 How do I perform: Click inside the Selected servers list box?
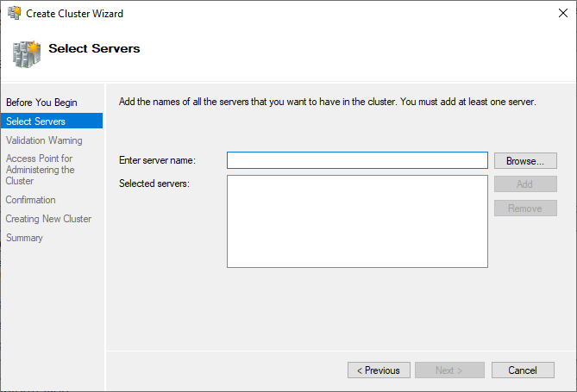[357, 221]
